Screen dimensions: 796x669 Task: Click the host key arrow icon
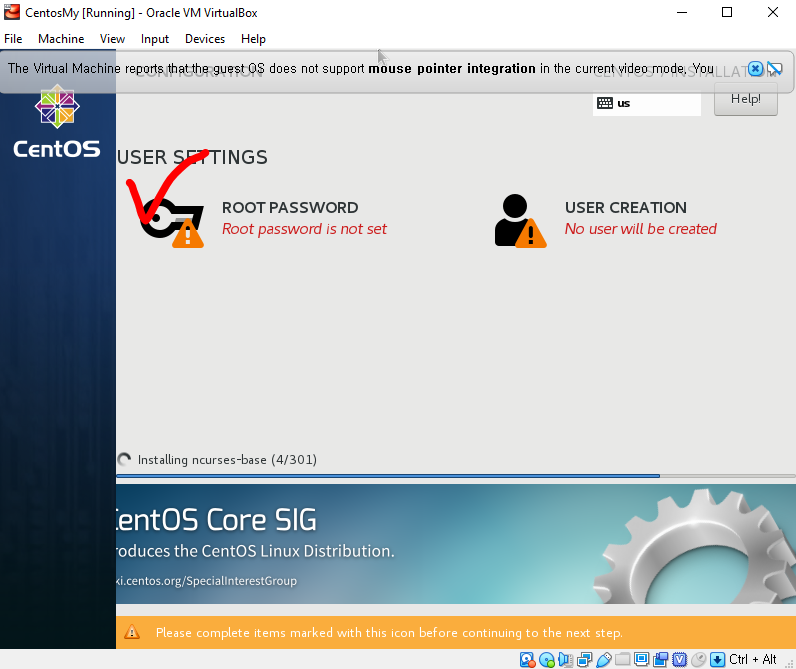coord(717,659)
